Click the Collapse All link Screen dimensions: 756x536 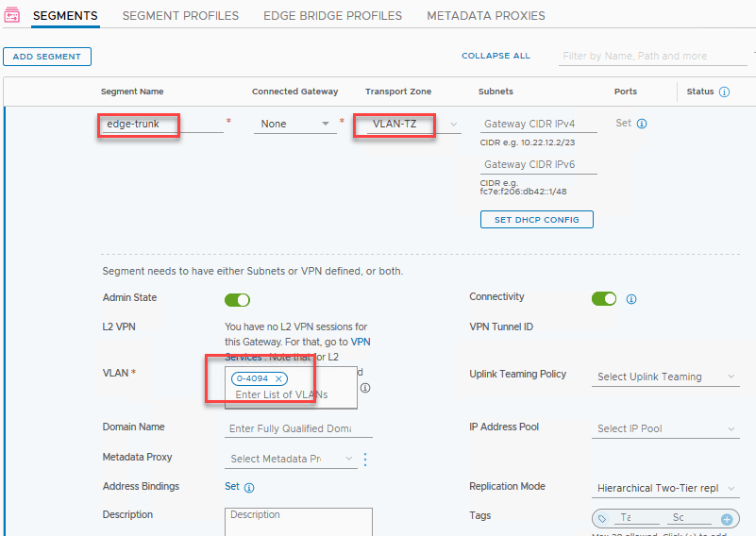(496, 56)
